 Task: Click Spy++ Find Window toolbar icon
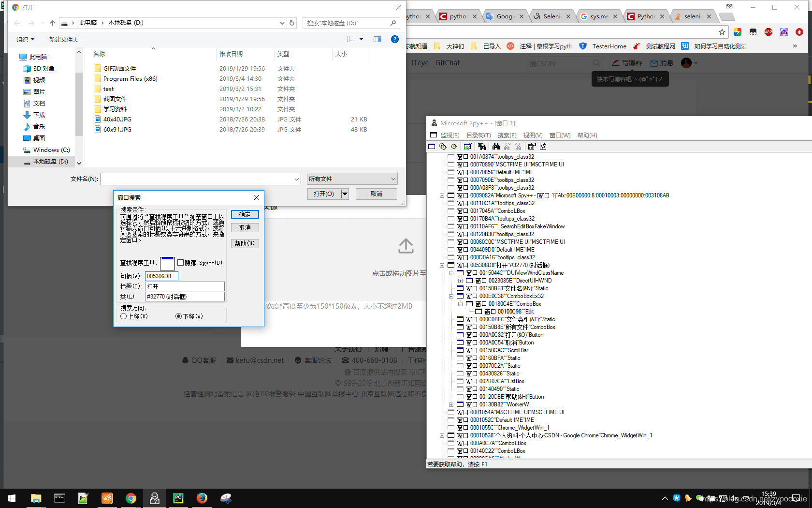pyautogui.click(x=481, y=146)
